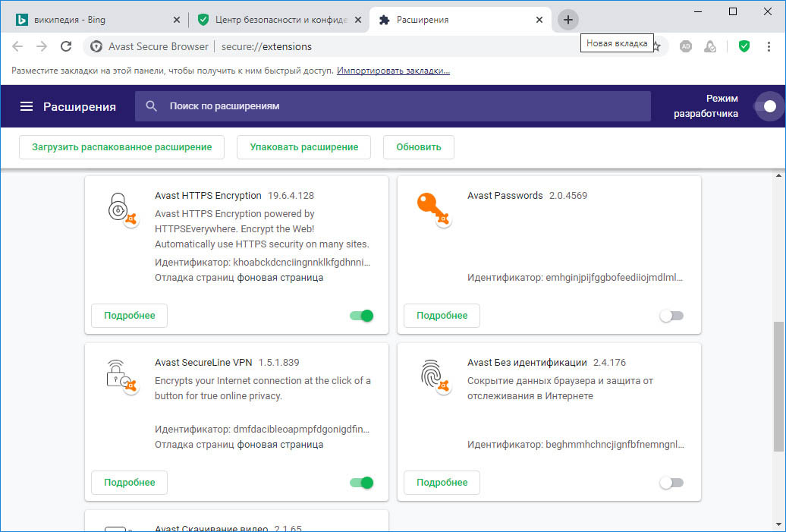Click the Avast HTTPS Encryption lock icon

122,209
